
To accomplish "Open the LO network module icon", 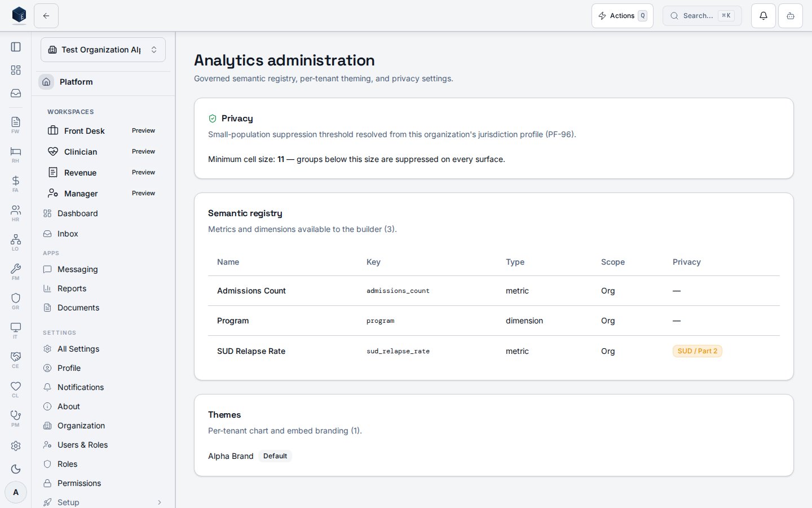I will pos(16,242).
